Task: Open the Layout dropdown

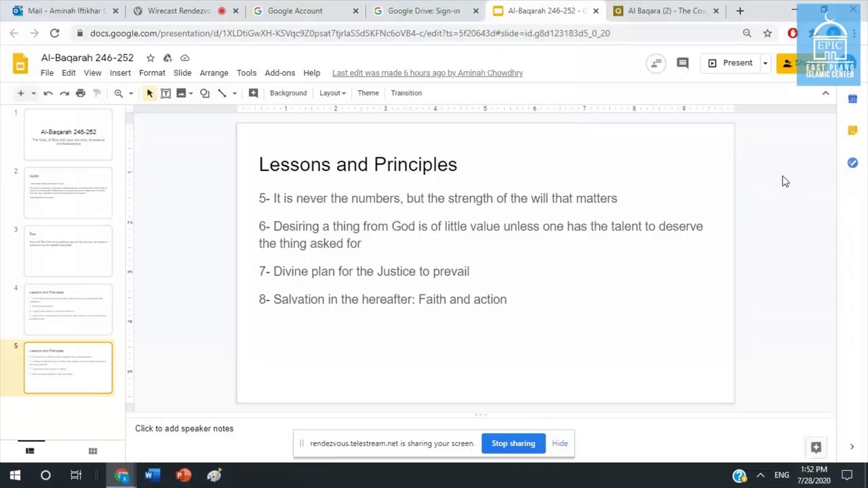Action: coord(332,93)
